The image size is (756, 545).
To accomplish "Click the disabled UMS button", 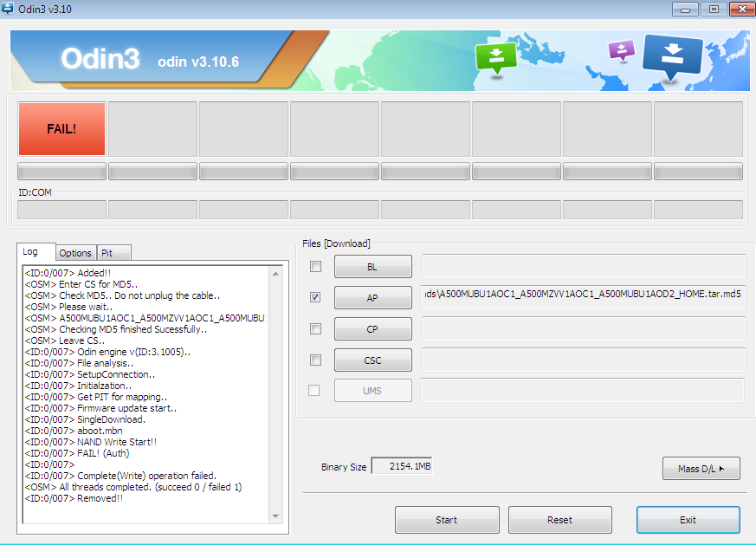I will [372, 391].
